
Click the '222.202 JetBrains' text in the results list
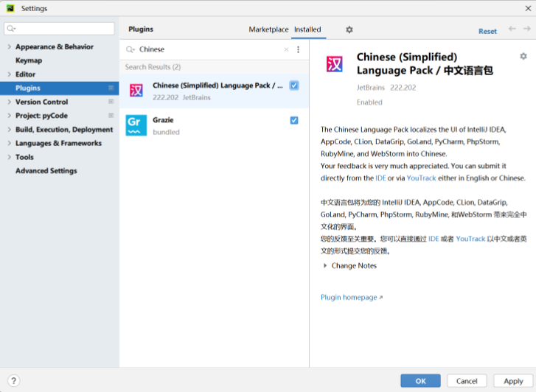click(x=181, y=97)
